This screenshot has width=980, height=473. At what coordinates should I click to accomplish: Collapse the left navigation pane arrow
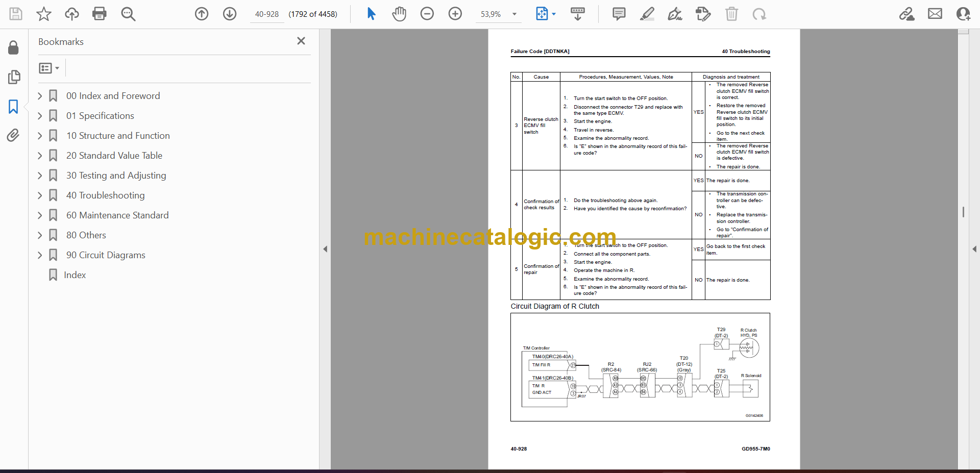click(325, 249)
